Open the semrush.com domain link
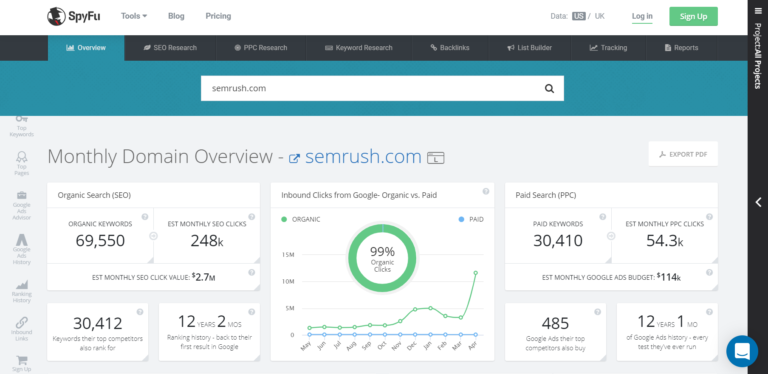The height and width of the screenshot is (374, 768). [x=363, y=157]
